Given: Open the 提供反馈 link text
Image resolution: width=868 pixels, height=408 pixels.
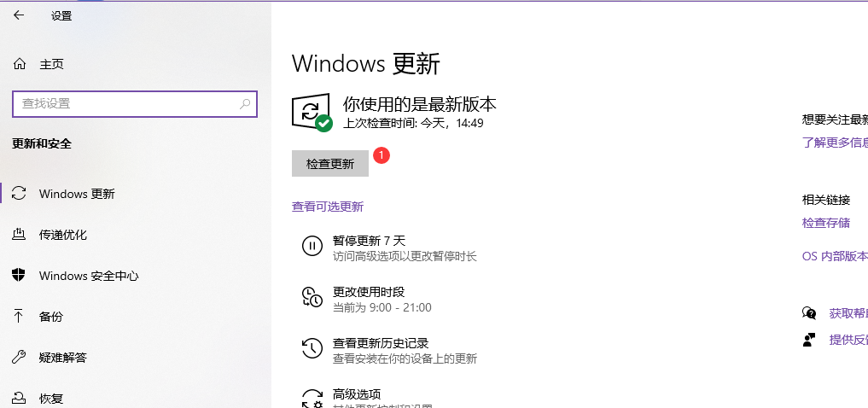Looking at the screenshot, I should (848, 340).
